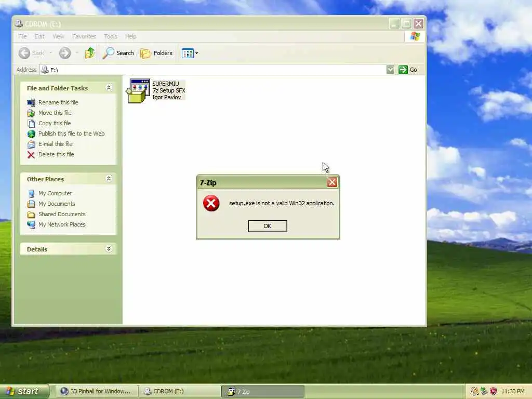The width and height of the screenshot is (532, 399).
Task: Go up one folder level
Action: pos(90,53)
